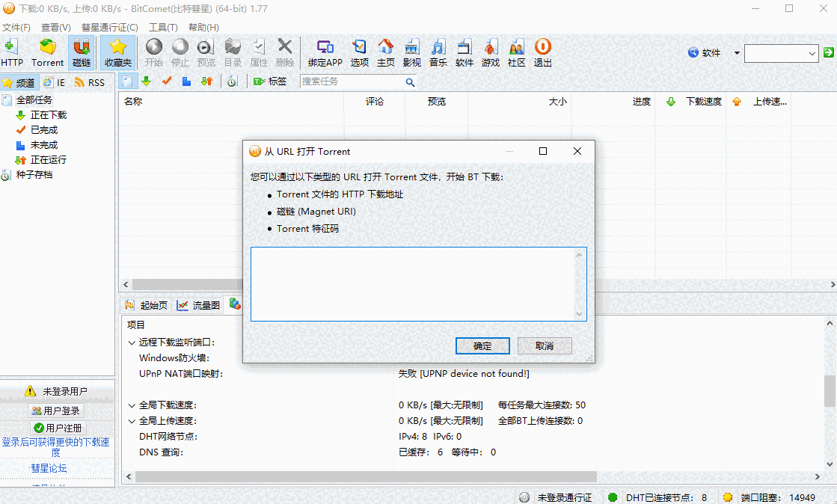The height and width of the screenshot is (504, 837).
Task: Click the green go arrow beside combo box
Action: pos(829,52)
